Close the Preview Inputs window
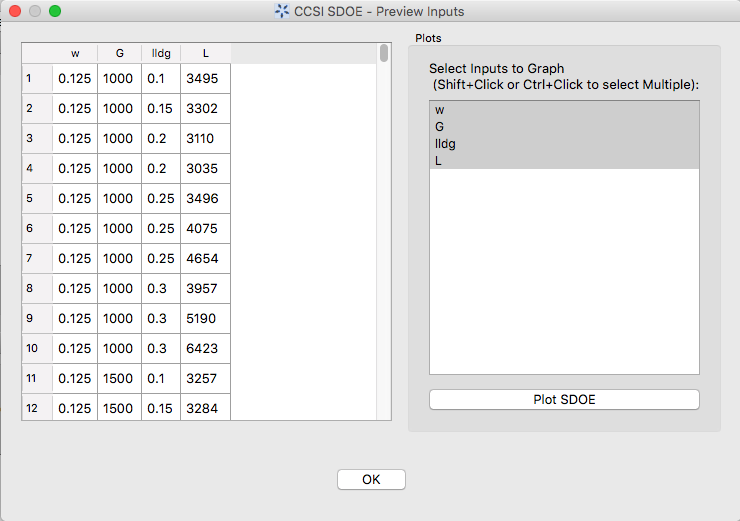 pyautogui.click(x=15, y=11)
